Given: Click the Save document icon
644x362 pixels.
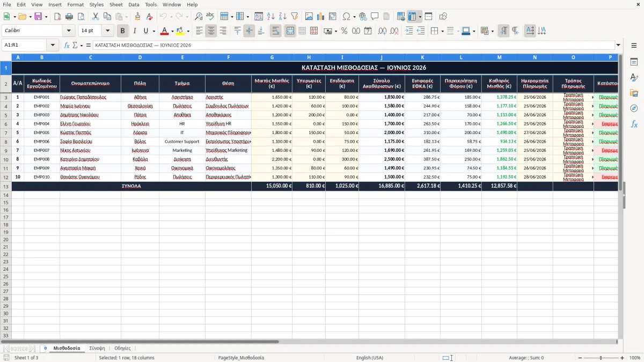Looking at the screenshot, I should click(x=38, y=17).
